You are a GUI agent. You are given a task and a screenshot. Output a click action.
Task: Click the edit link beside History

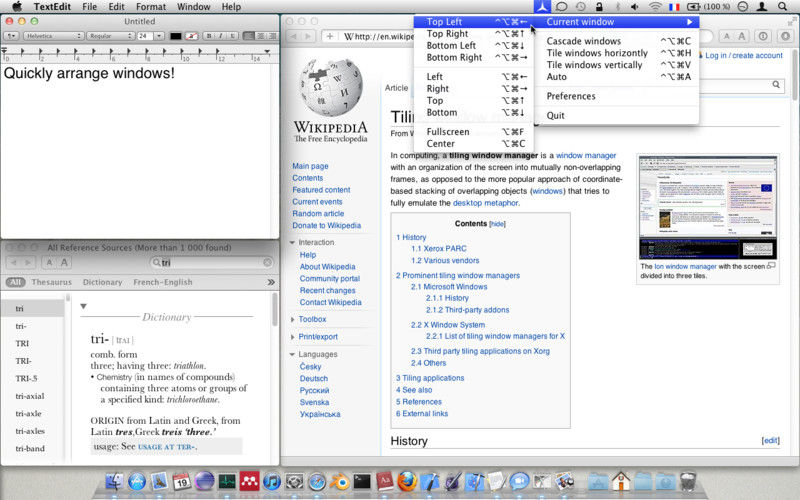click(x=770, y=440)
